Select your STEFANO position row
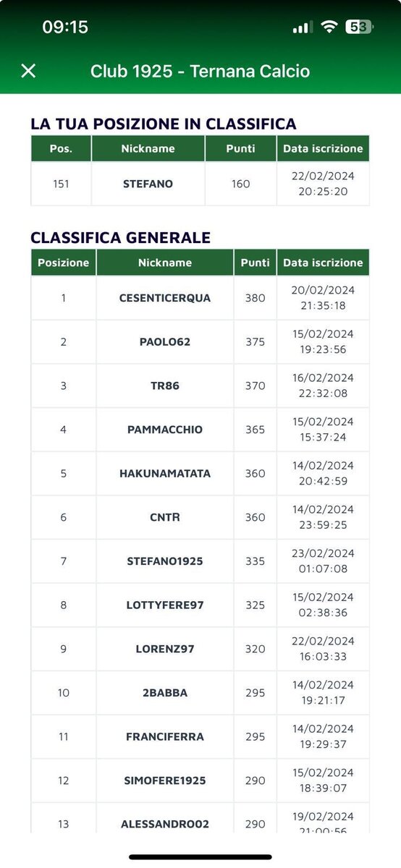 (200, 184)
